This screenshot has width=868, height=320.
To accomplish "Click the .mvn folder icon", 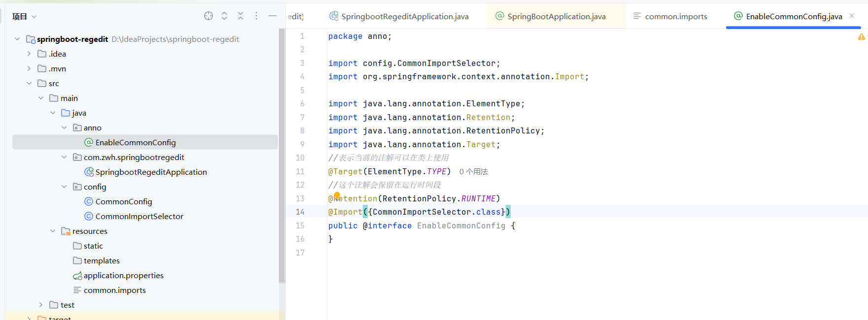I will coord(42,68).
